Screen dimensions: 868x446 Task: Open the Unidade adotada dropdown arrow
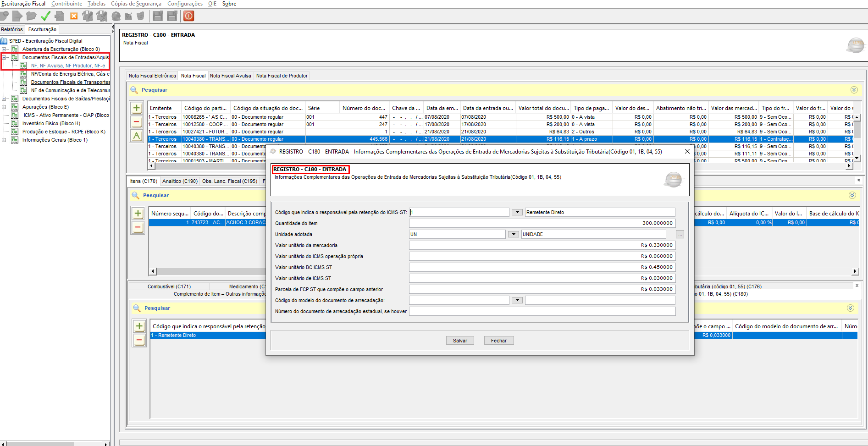click(513, 234)
